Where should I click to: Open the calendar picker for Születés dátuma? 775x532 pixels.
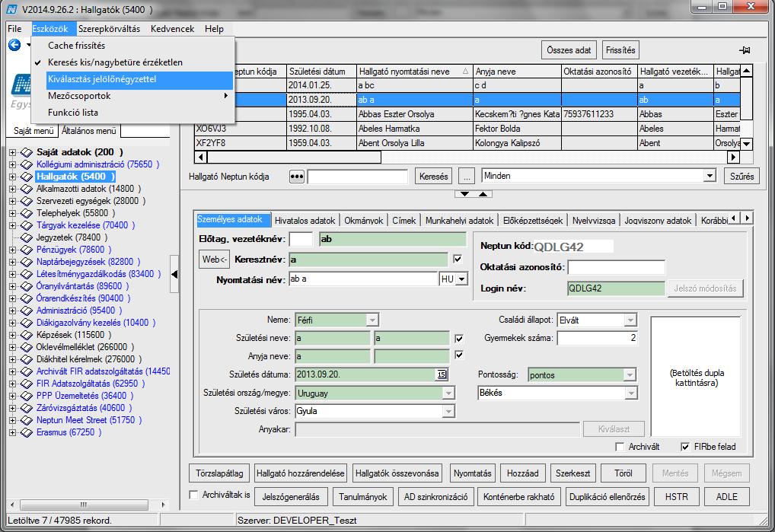(x=442, y=374)
